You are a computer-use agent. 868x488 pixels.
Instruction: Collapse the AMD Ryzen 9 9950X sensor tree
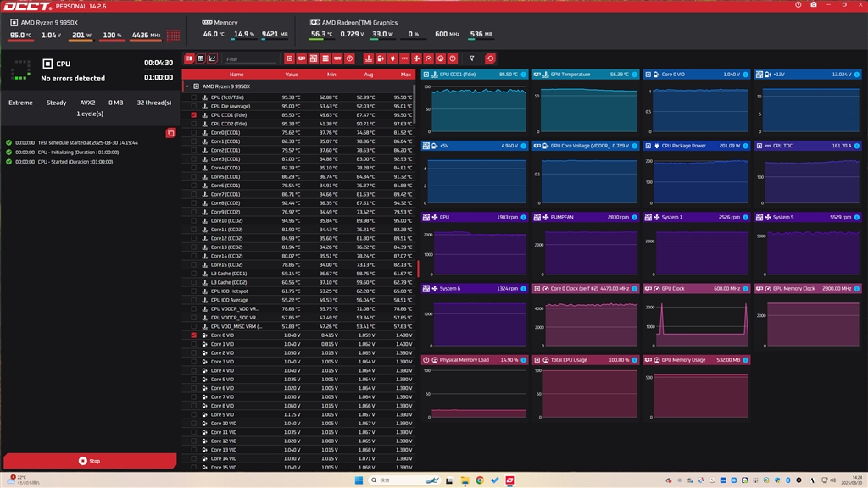[187, 86]
